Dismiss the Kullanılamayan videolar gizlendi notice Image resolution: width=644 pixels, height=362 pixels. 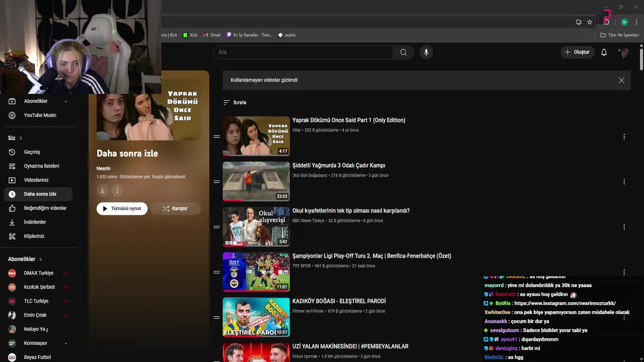click(x=621, y=80)
